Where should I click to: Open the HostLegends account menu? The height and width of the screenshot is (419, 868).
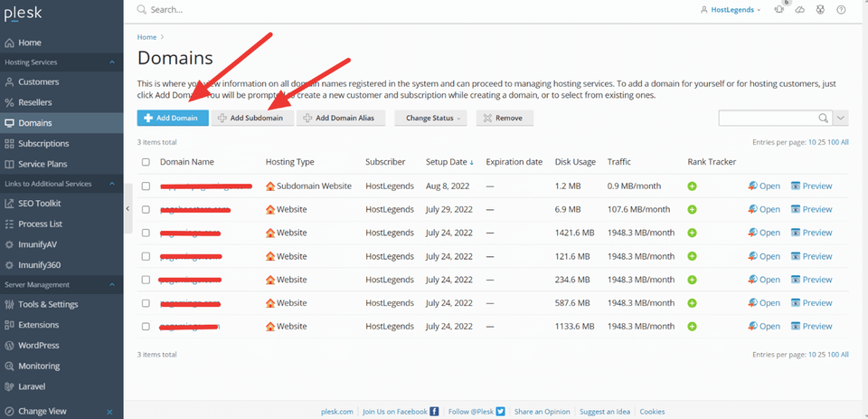(x=731, y=9)
